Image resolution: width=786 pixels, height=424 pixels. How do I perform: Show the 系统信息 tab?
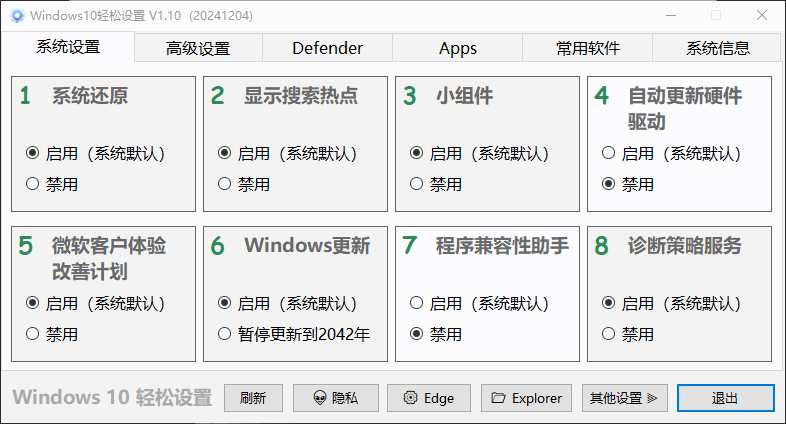pos(718,48)
